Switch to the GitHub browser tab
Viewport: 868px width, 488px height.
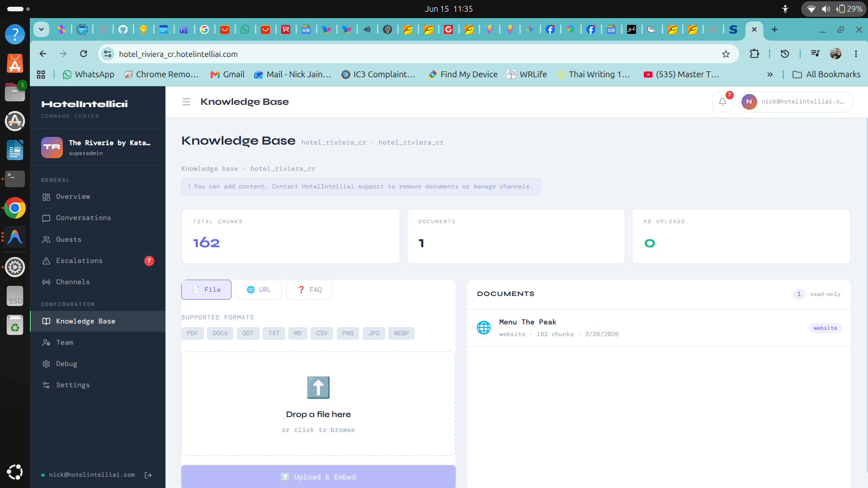123,29
